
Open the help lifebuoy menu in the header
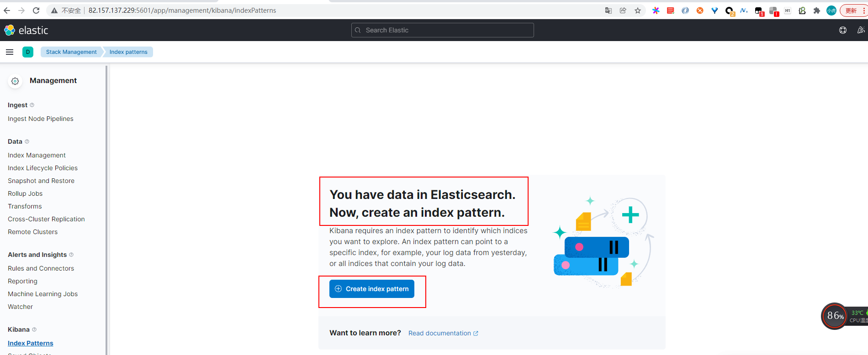(x=843, y=30)
